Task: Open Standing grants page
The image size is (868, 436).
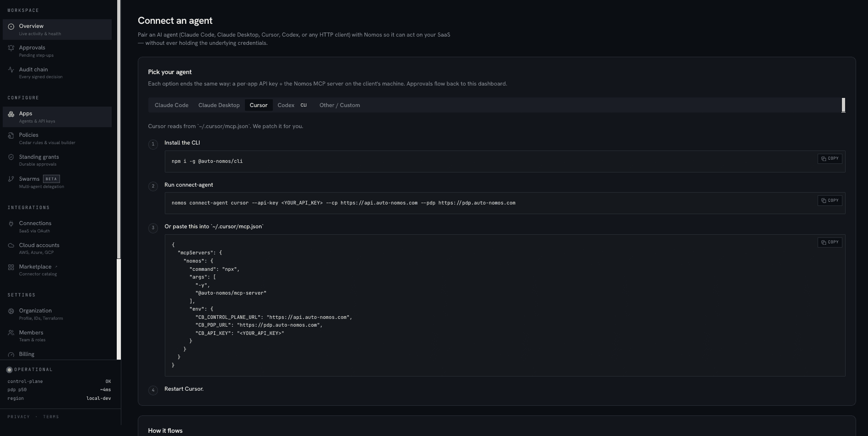Action: tap(57, 160)
